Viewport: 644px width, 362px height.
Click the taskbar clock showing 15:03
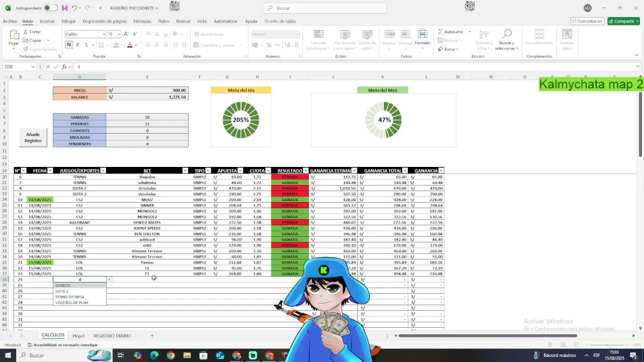[x=615, y=355]
